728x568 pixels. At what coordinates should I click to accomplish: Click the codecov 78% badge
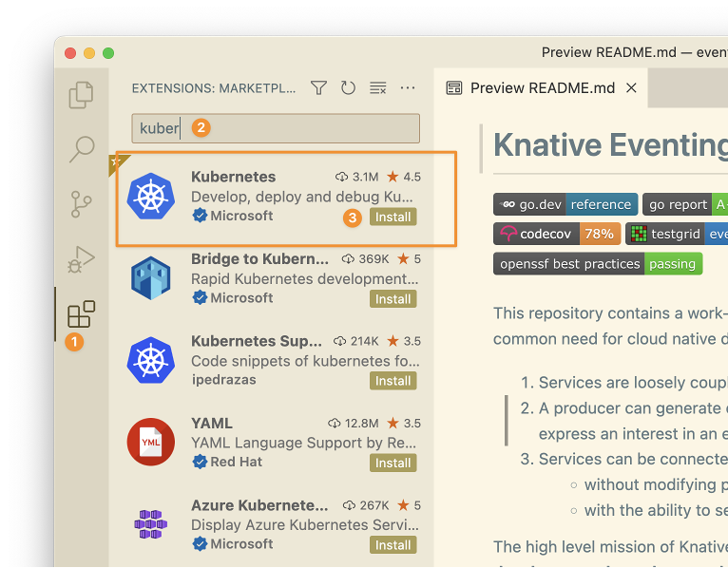[x=556, y=234]
